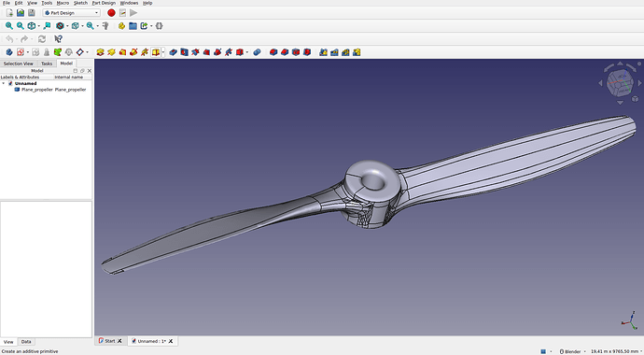Switch to the isometric standard view
644x355 pixels.
coord(31,26)
